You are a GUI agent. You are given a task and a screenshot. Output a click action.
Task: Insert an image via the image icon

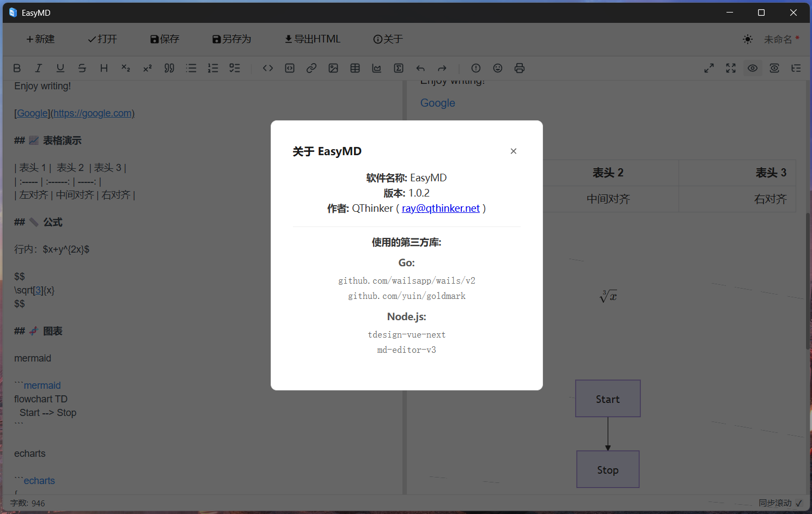[x=333, y=68]
